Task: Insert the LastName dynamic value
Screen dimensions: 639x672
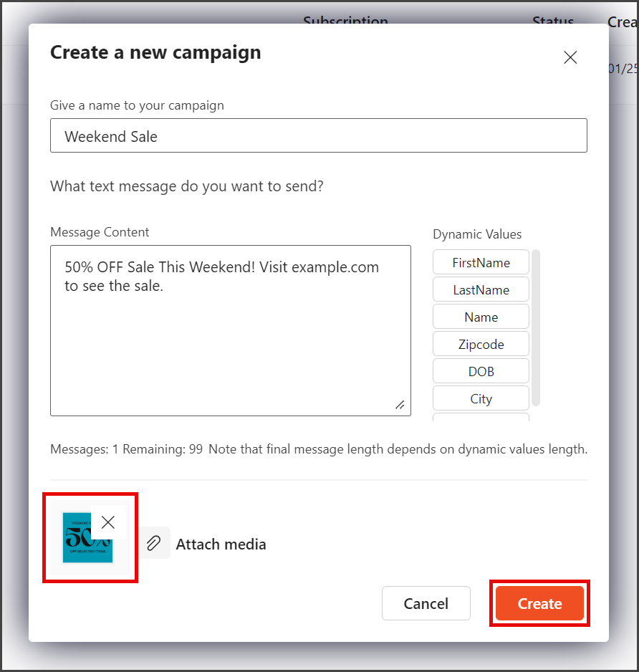Action: point(481,289)
